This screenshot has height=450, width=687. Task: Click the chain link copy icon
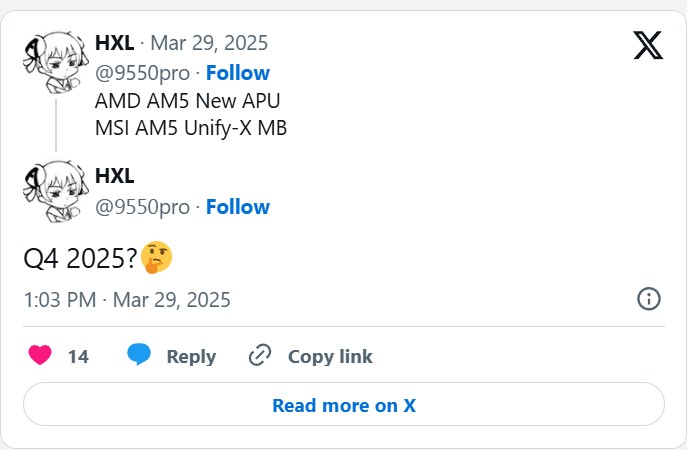click(x=260, y=355)
